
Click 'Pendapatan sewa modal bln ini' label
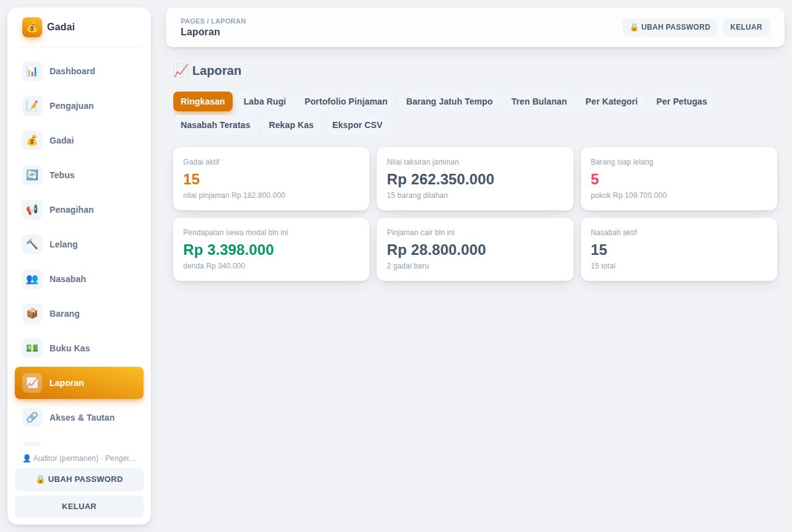[x=236, y=233]
